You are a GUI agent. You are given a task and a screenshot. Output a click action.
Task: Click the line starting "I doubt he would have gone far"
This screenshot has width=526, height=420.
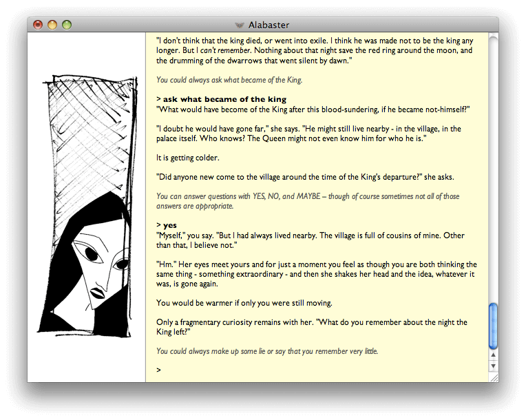[308, 134]
